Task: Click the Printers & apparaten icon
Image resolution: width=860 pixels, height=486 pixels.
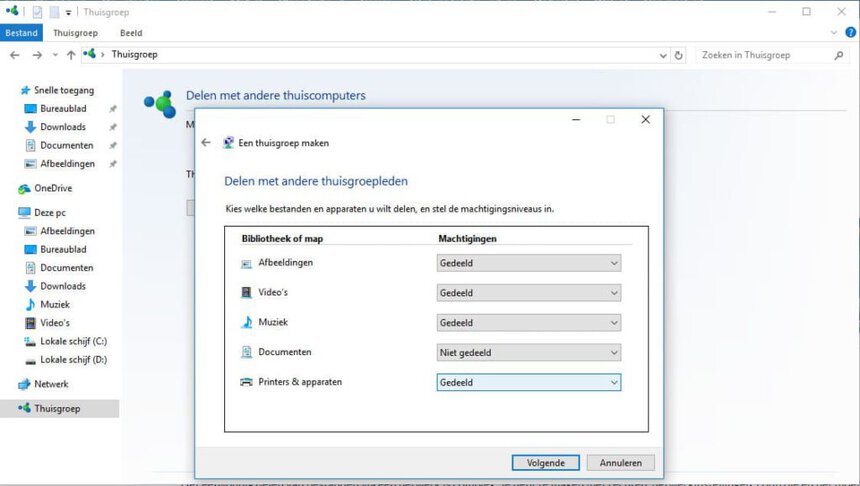Action: click(x=246, y=382)
